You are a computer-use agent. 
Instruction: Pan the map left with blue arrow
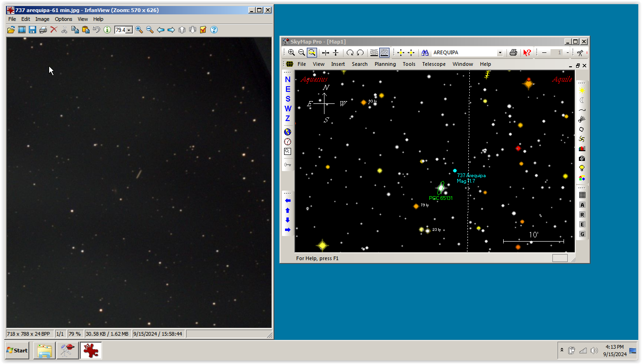[288, 201]
